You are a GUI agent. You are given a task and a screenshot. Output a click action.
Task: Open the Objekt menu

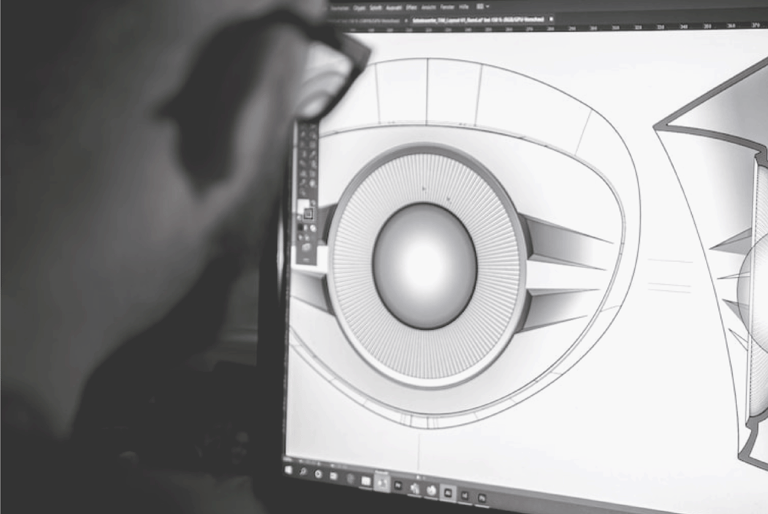pyautogui.click(x=359, y=8)
